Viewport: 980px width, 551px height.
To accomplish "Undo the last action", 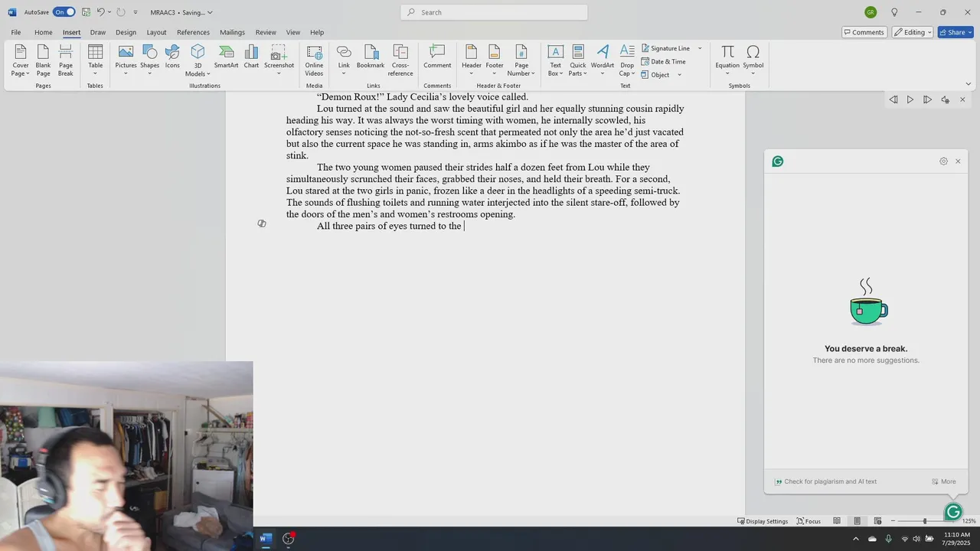I will pyautogui.click(x=100, y=12).
